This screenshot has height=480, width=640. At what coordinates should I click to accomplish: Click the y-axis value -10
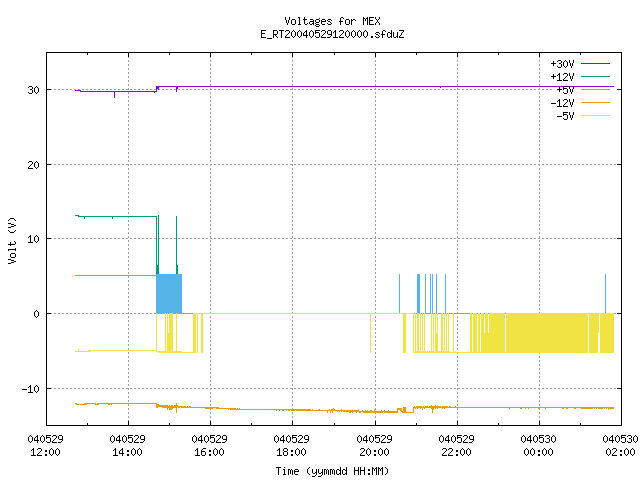(31, 389)
